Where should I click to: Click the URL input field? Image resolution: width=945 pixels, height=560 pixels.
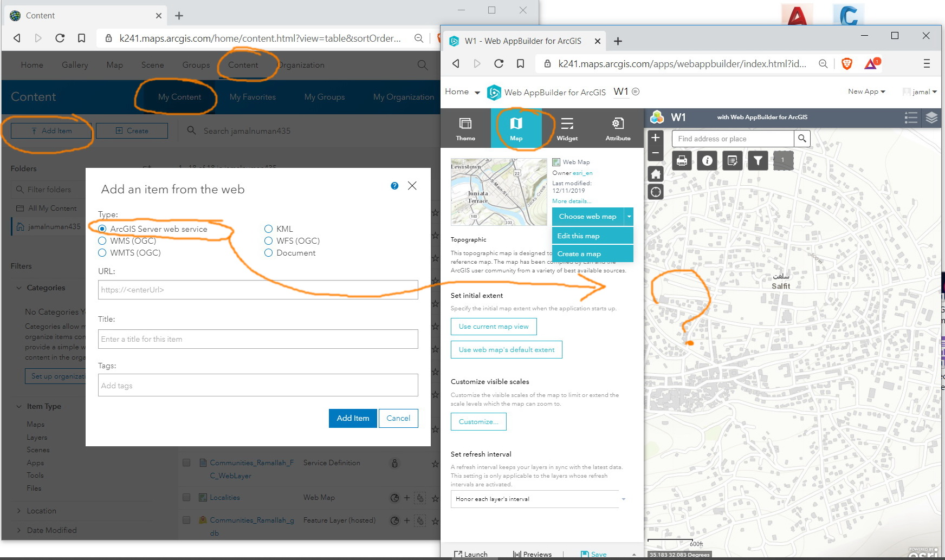(x=258, y=290)
